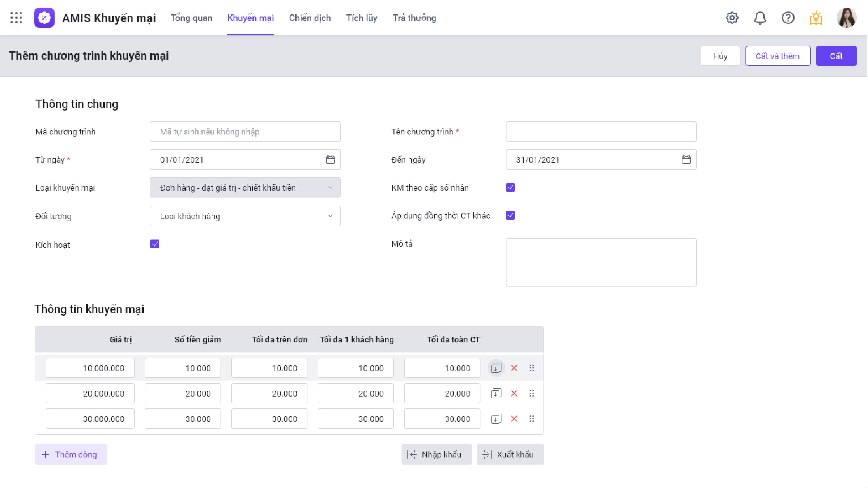Click the help question mark icon

click(788, 18)
